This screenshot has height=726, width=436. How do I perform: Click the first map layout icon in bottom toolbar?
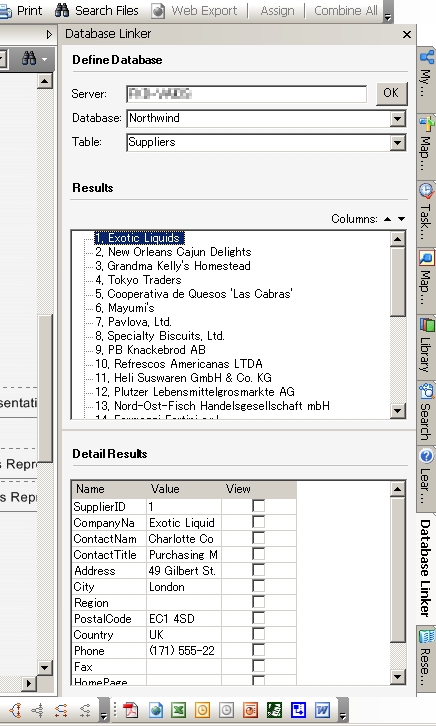16,710
